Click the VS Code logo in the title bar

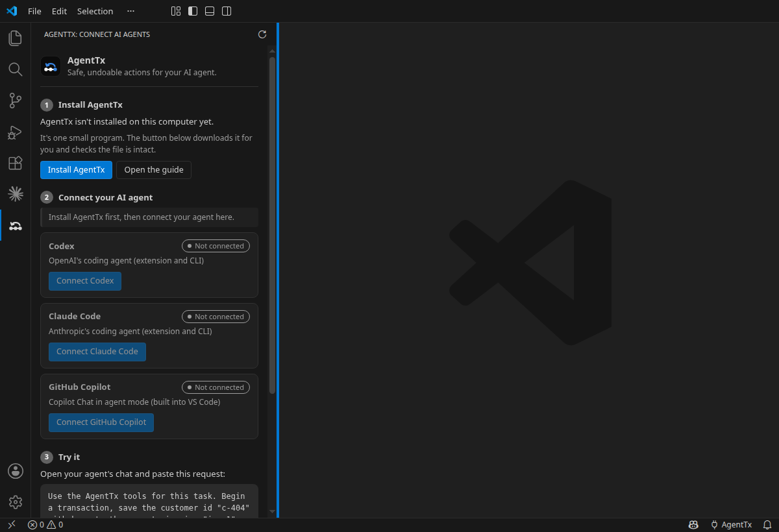click(12, 11)
